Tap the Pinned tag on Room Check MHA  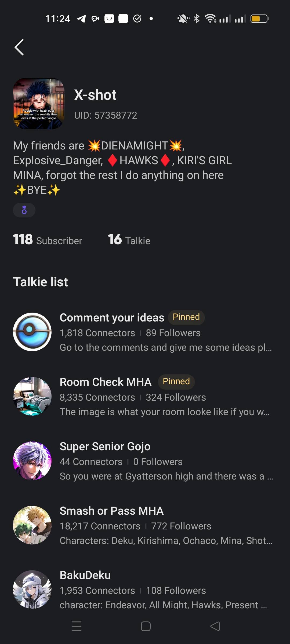(x=176, y=382)
